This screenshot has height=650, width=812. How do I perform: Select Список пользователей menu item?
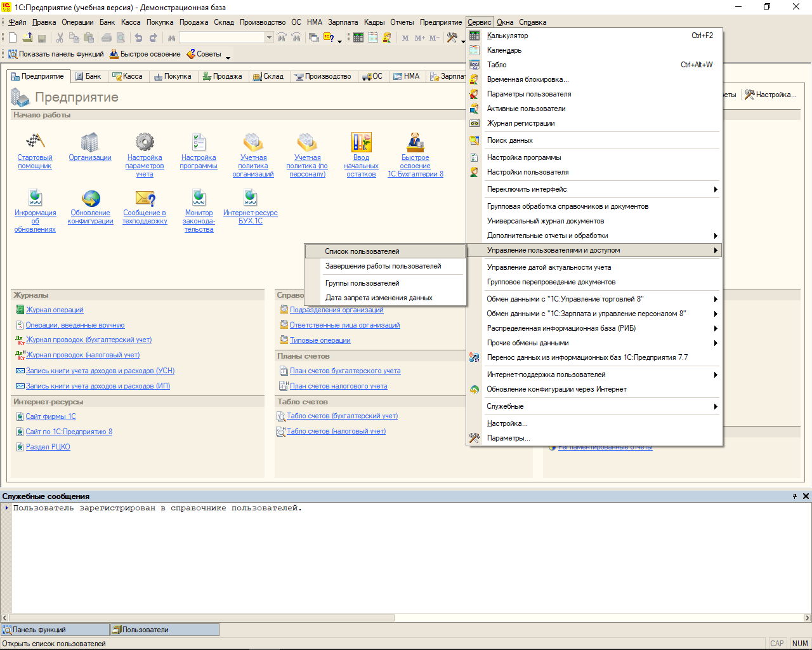tap(362, 251)
